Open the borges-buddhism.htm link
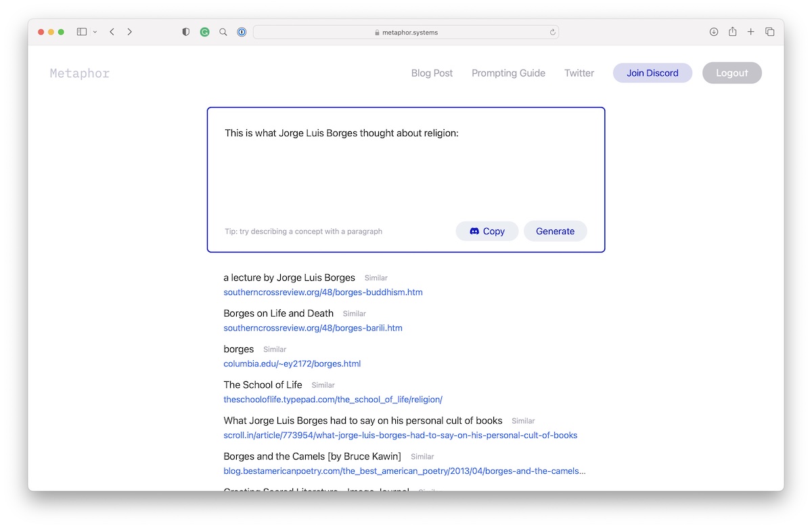This screenshot has height=528, width=812. click(x=323, y=292)
